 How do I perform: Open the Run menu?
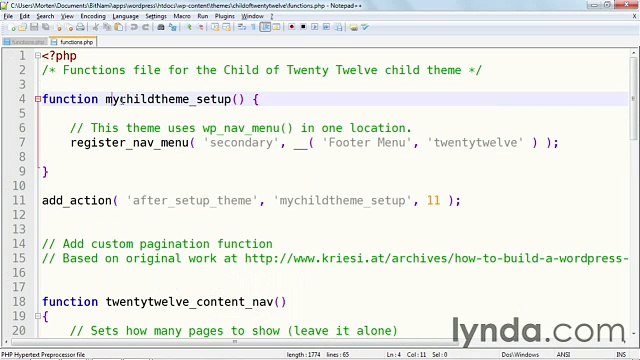click(203, 16)
